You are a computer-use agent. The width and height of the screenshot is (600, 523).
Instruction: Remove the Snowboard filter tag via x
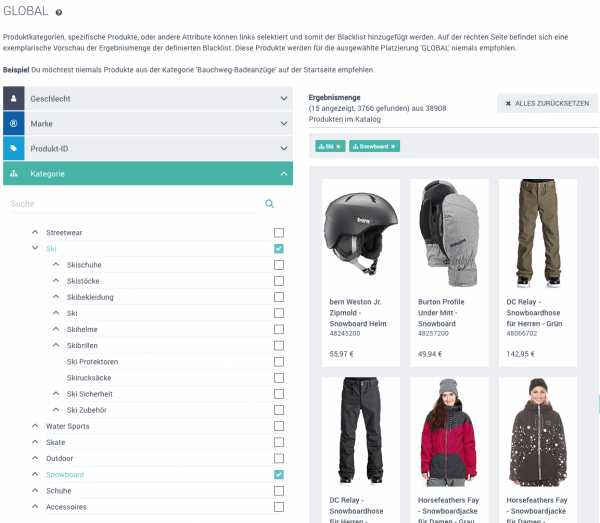coord(393,147)
